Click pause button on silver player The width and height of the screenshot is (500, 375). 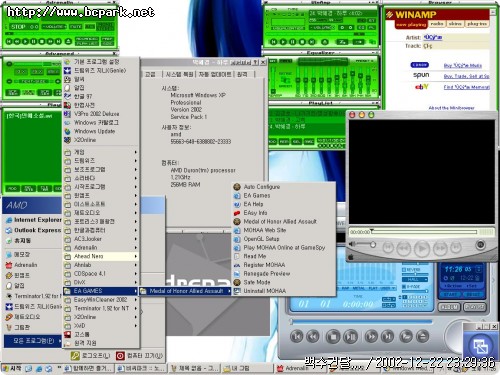[x=351, y=337]
